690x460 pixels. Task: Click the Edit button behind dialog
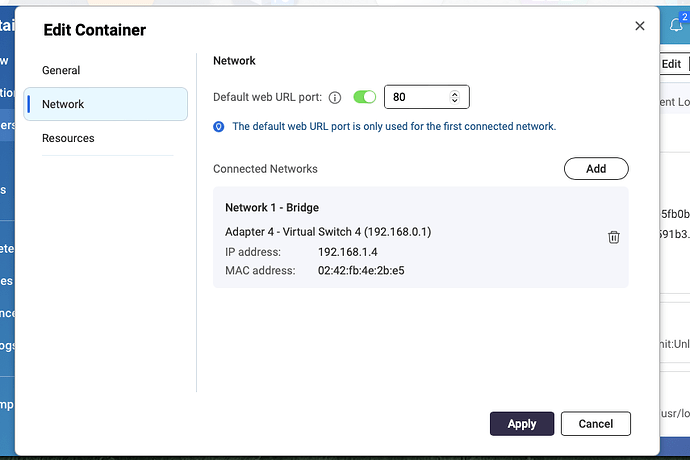(672, 64)
